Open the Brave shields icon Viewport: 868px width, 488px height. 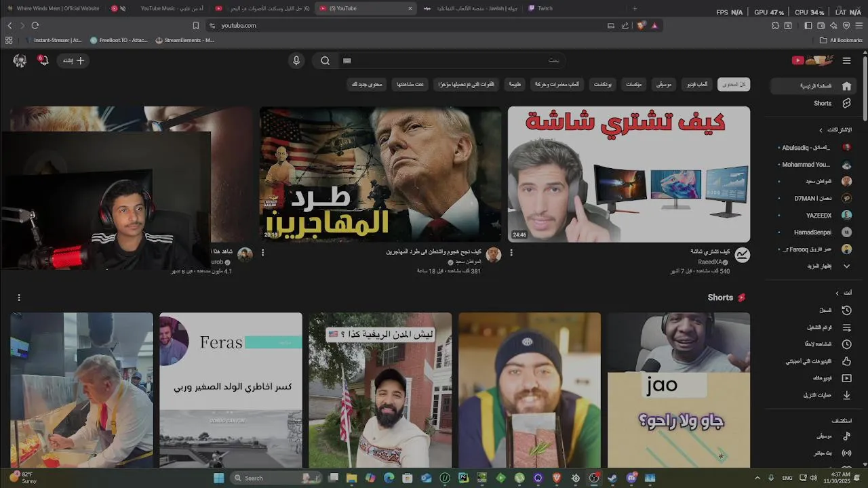click(642, 25)
